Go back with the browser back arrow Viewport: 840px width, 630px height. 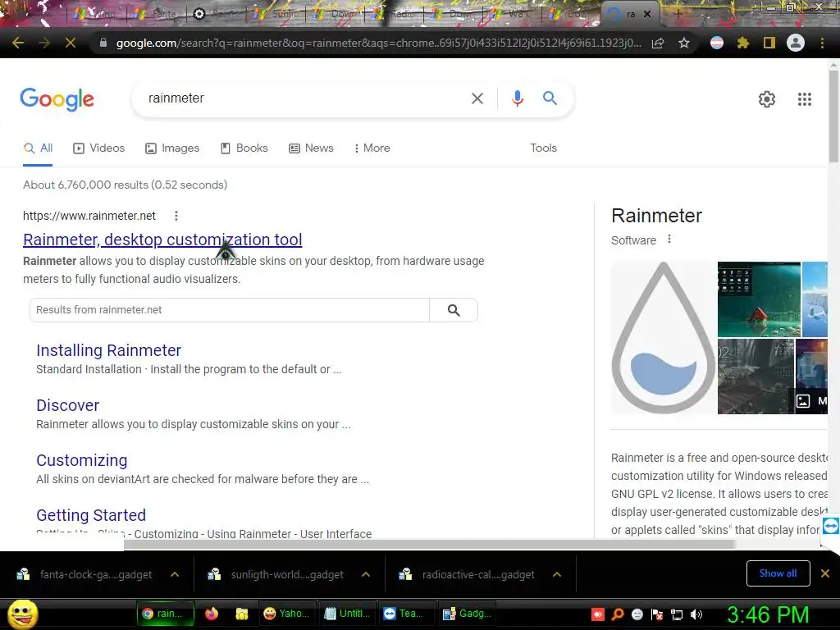(18, 43)
